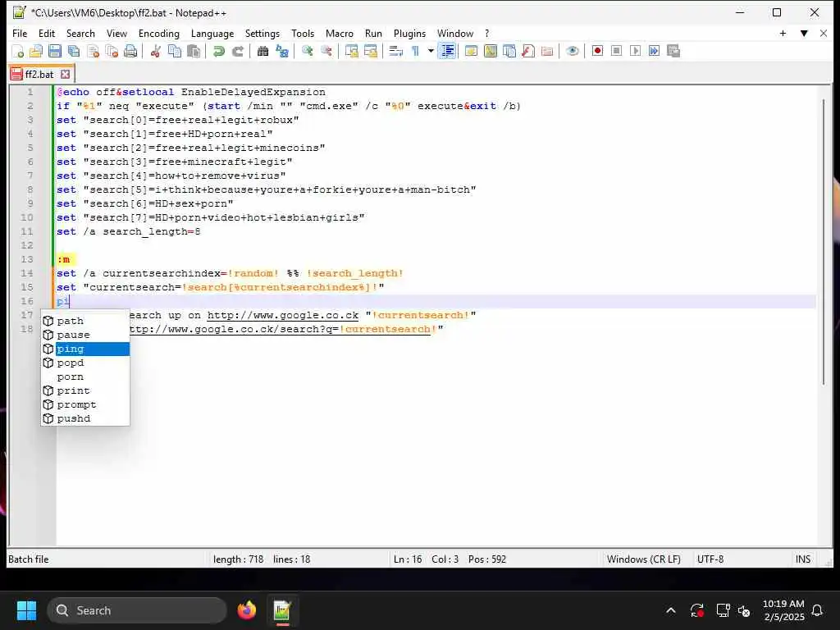This screenshot has width=840, height=630.
Task: Open Find using the binoculars icon
Action: pyautogui.click(x=262, y=52)
